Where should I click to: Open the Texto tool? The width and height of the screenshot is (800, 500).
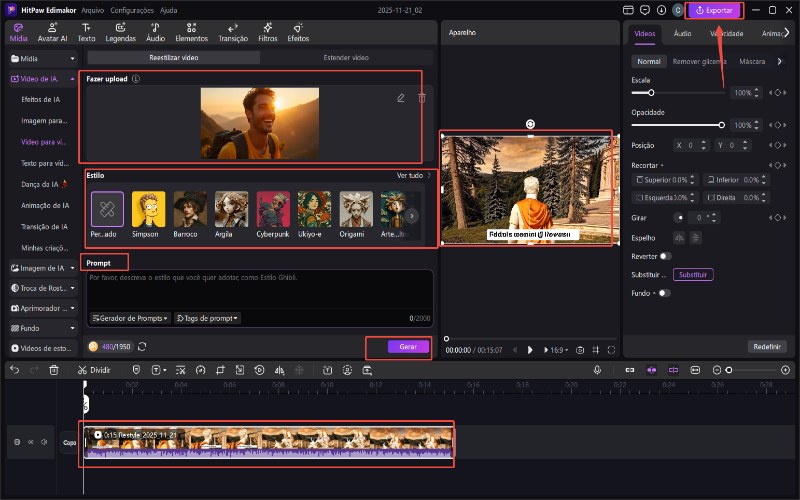tap(86, 32)
